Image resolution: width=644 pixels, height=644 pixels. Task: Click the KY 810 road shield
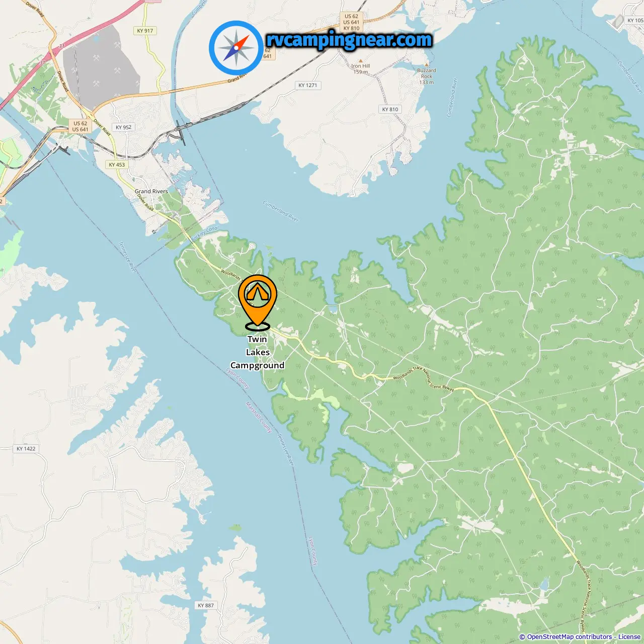390,109
